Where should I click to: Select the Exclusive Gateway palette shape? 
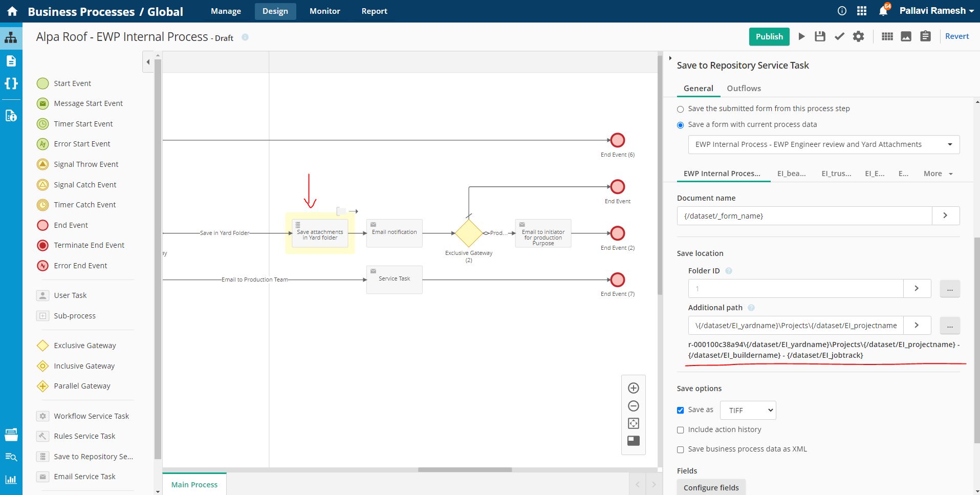click(84, 346)
